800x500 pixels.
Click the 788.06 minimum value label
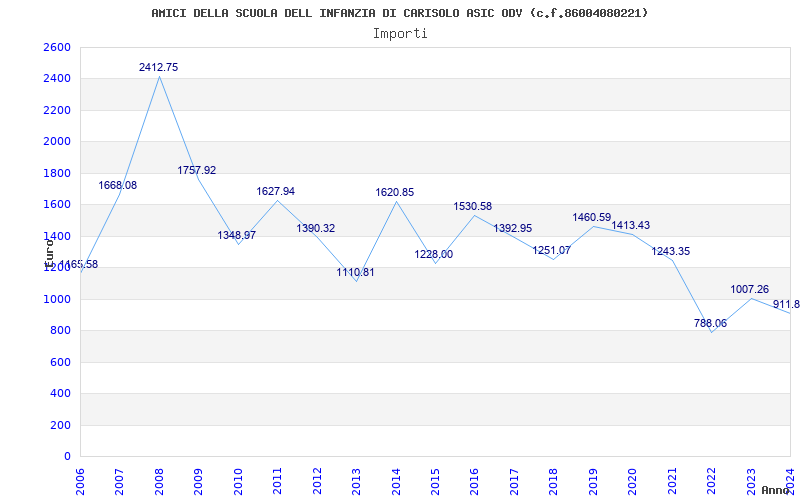point(710,323)
